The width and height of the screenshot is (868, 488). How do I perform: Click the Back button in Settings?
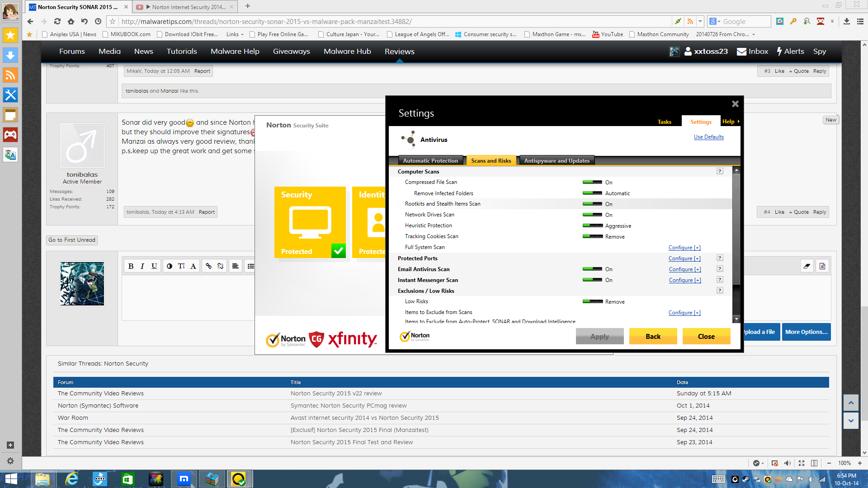653,337
